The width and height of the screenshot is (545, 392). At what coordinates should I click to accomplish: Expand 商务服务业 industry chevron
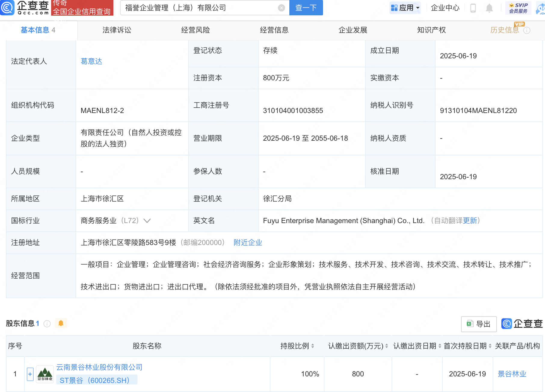pyautogui.click(x=147, y=221)
